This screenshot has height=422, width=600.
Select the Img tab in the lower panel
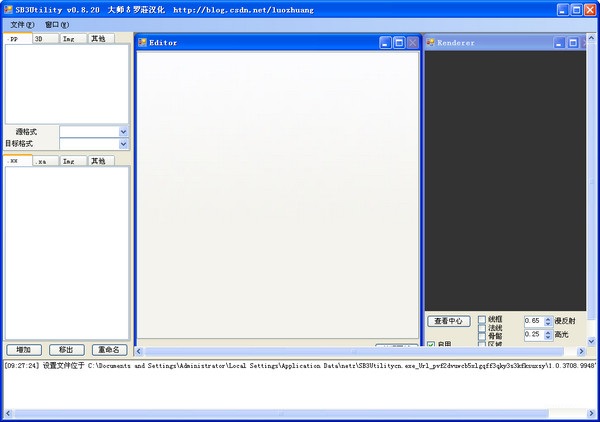73,161
